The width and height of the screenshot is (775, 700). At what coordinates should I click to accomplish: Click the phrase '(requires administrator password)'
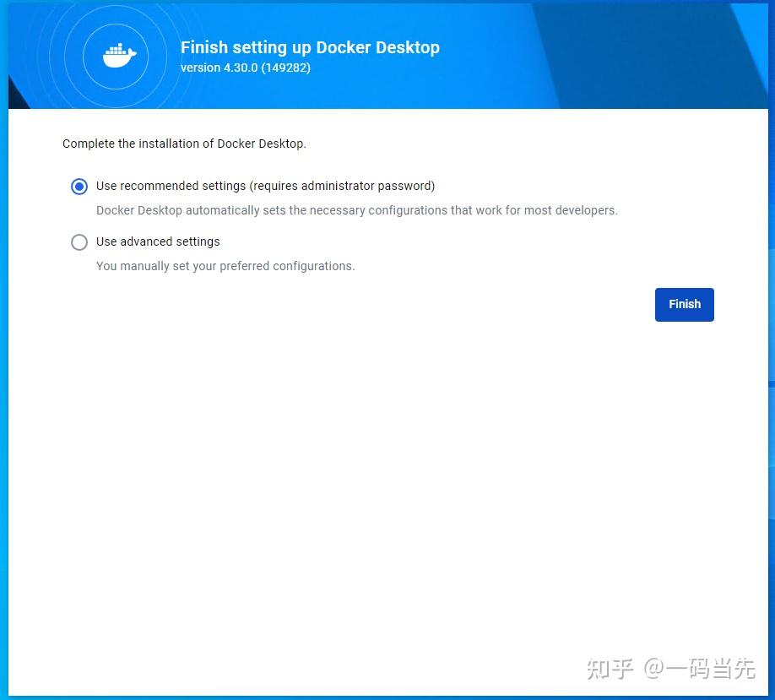click(342, 186)
